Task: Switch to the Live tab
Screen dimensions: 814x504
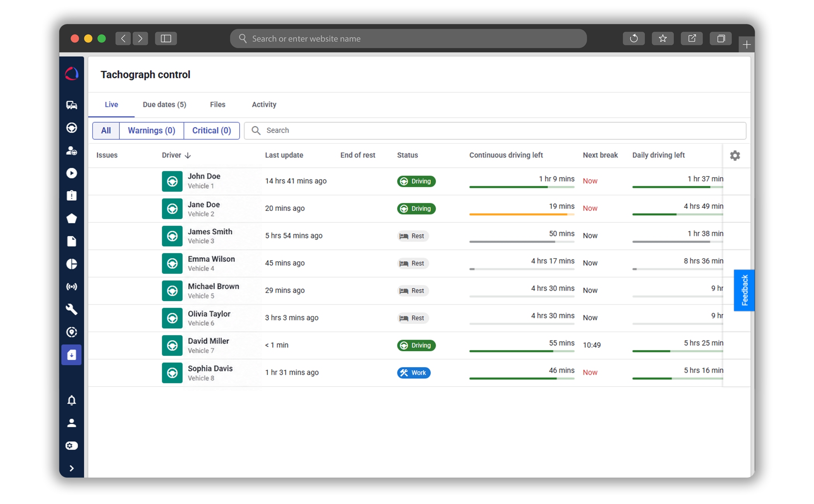Action: [111, 105]
